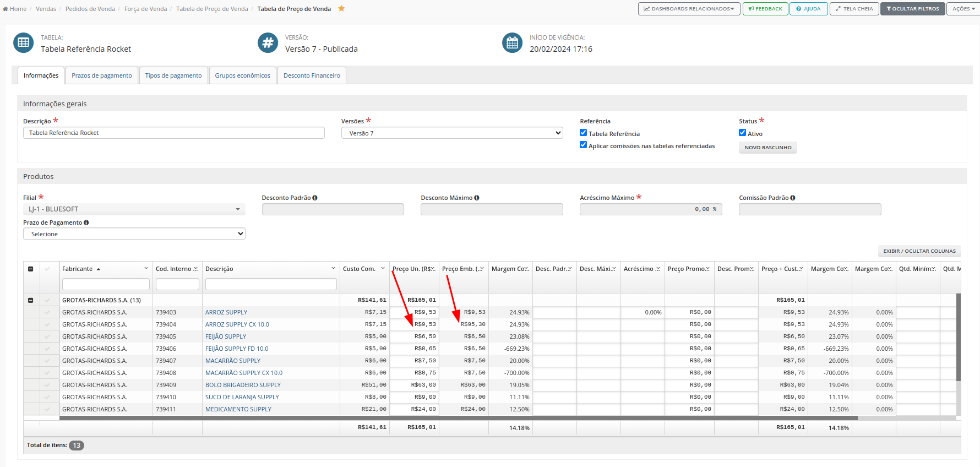Click the Descrição column filter input
The image size is (980, 467).
click(x=271, y=284)
